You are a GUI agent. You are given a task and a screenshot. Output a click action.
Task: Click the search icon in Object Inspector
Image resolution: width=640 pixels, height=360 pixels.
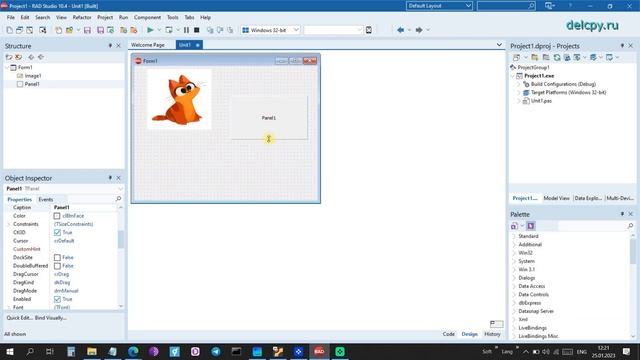pyautogui.click(x=118, y=199)
